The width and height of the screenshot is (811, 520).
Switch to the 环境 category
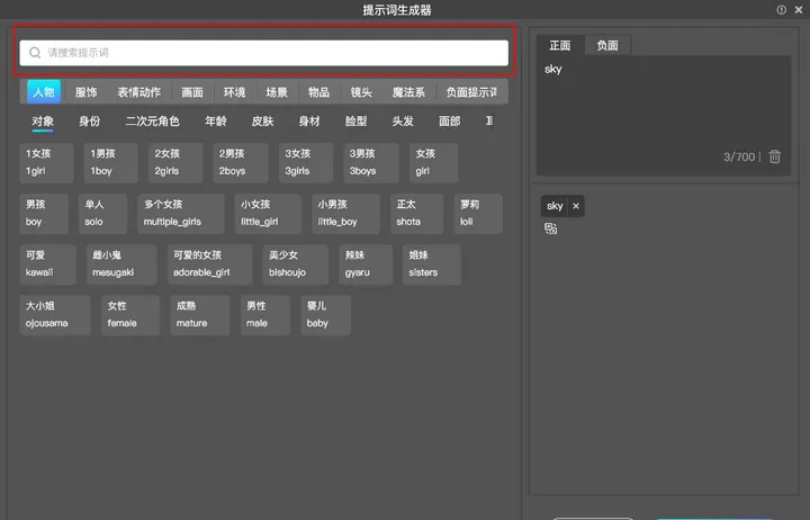[x=234, y=92]
